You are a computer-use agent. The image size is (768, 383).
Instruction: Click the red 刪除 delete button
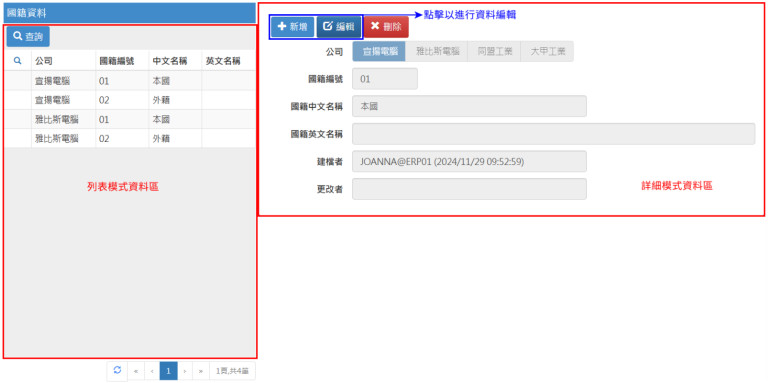(386, 26)
